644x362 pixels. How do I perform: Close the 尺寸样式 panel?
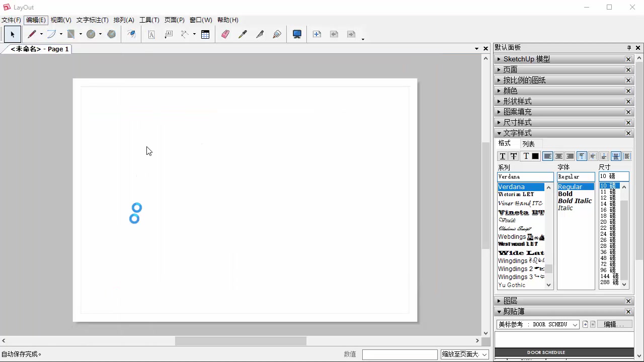click(x=628, y=122)
